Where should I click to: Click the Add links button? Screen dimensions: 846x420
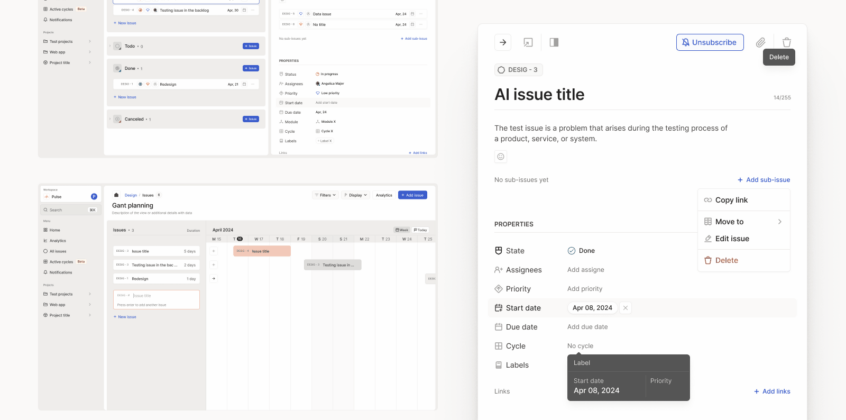(772, 391)
